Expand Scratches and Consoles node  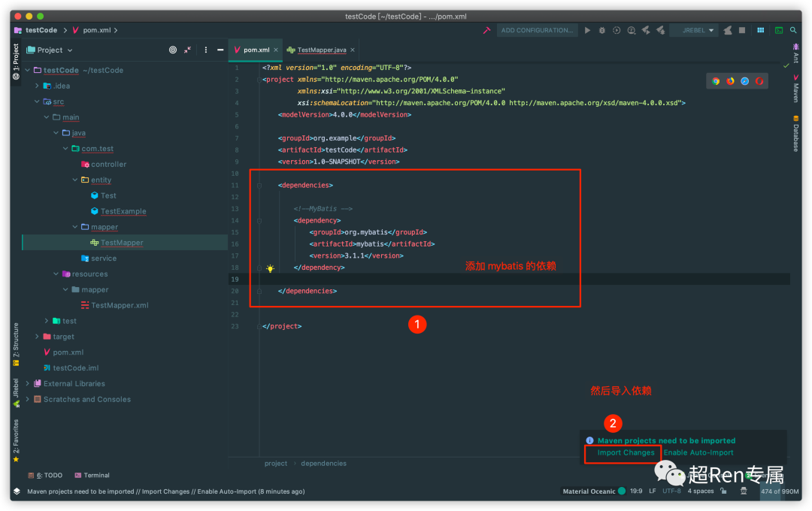pos(28,399)
